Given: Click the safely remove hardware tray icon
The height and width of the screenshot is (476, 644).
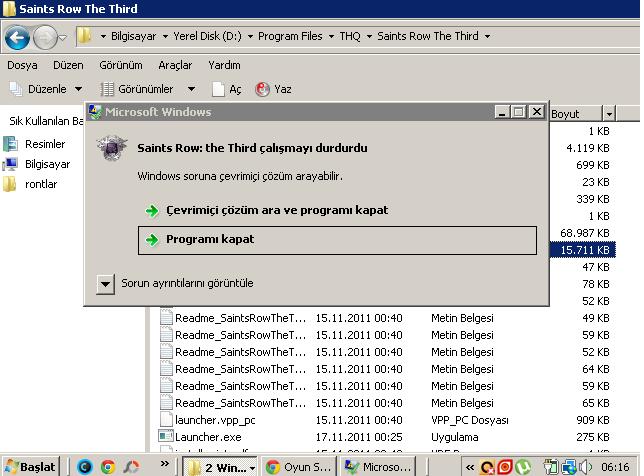Looking at the screenshot, I should point(551,467).
